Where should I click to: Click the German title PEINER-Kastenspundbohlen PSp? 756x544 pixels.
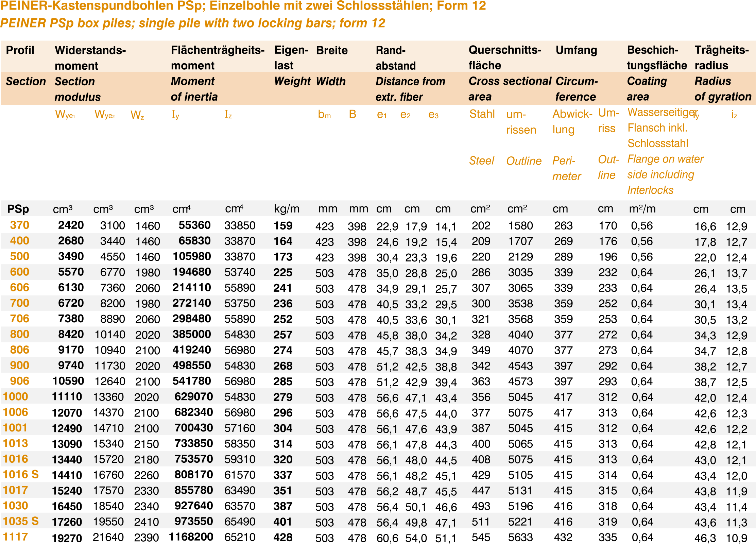coord(243,6)
